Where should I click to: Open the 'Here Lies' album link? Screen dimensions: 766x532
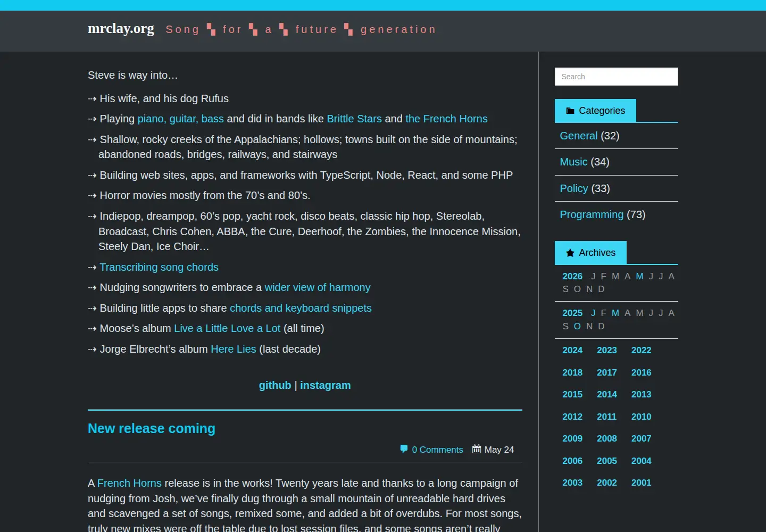(234, 349)
